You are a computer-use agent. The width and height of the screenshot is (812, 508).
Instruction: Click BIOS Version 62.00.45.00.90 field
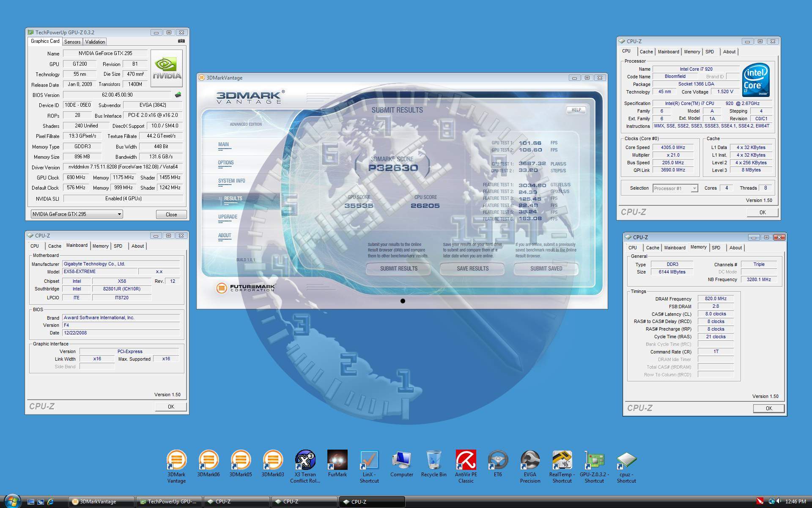(117, 95)
